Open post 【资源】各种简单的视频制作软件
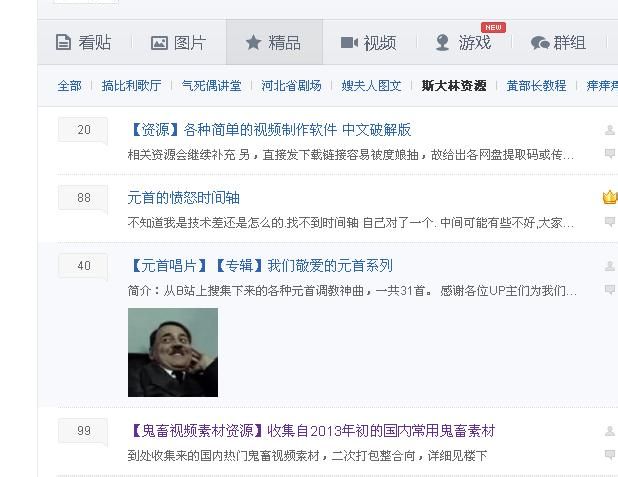The image size is (618, 477). tap(270, 130)
